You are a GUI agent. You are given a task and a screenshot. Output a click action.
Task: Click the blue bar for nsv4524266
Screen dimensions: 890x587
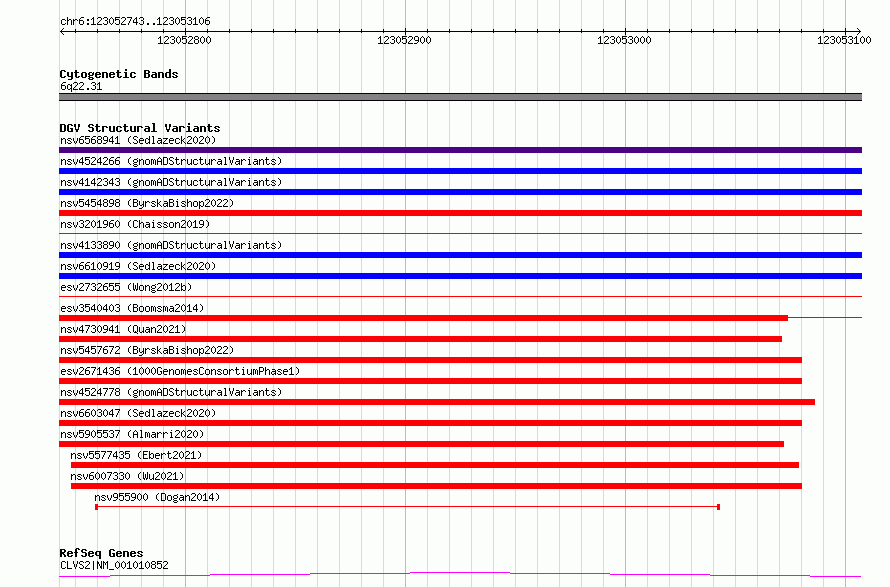tap(460, 171)
